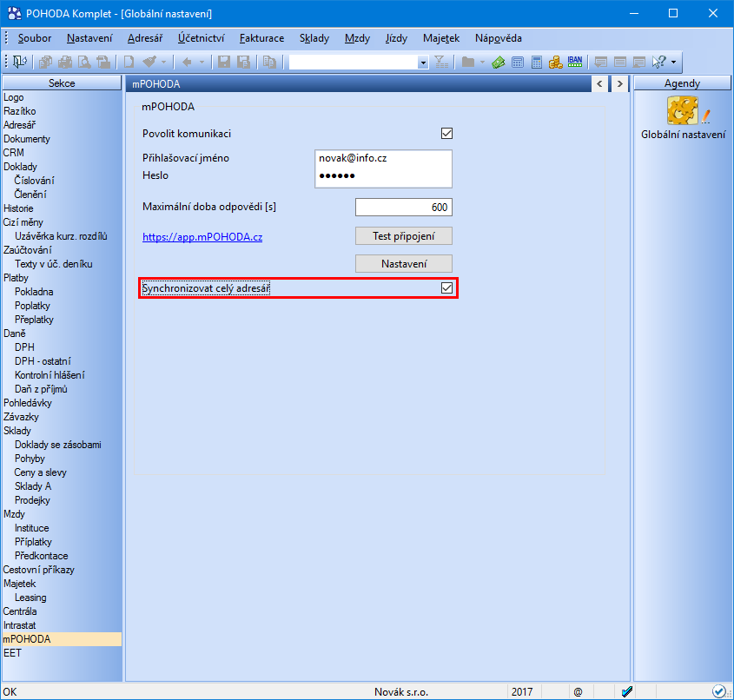Open the Adresář menu
The image size is (734, 700).
click(x=145, y=38)
